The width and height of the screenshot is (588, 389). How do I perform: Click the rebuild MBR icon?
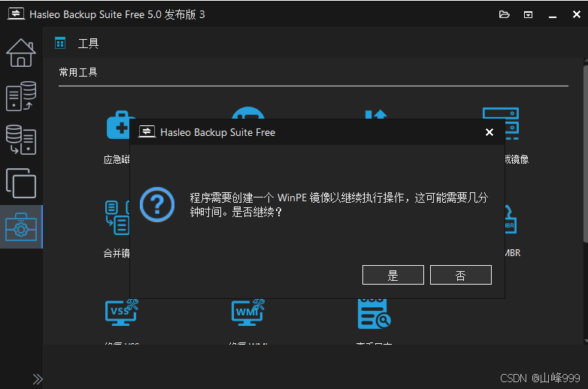(x=511, y=219)
